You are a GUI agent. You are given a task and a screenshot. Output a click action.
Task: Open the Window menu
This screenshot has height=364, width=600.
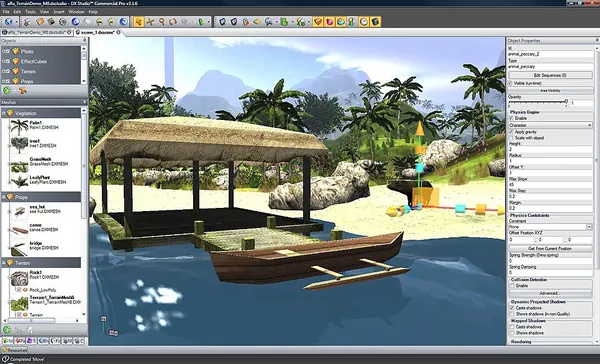click(76, 12)
